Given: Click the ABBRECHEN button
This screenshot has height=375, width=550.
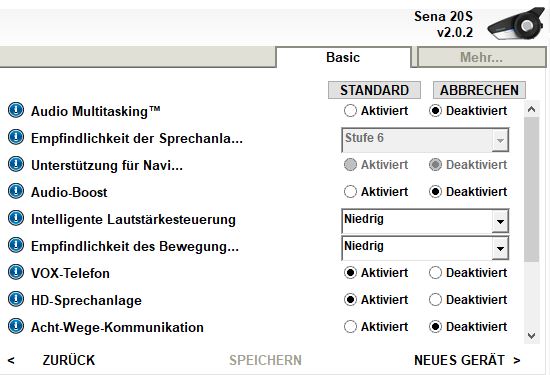Looking at the screenshot, I should pos(479,90).
